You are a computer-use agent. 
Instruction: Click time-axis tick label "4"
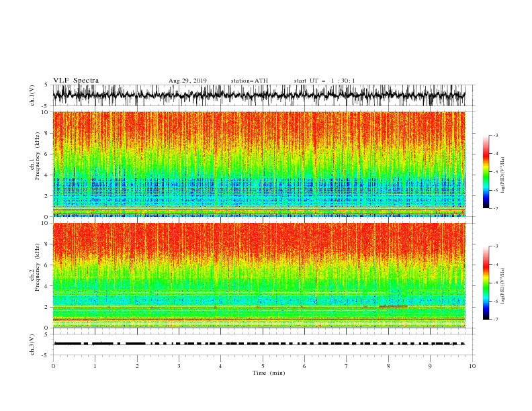tap(220, 366)
